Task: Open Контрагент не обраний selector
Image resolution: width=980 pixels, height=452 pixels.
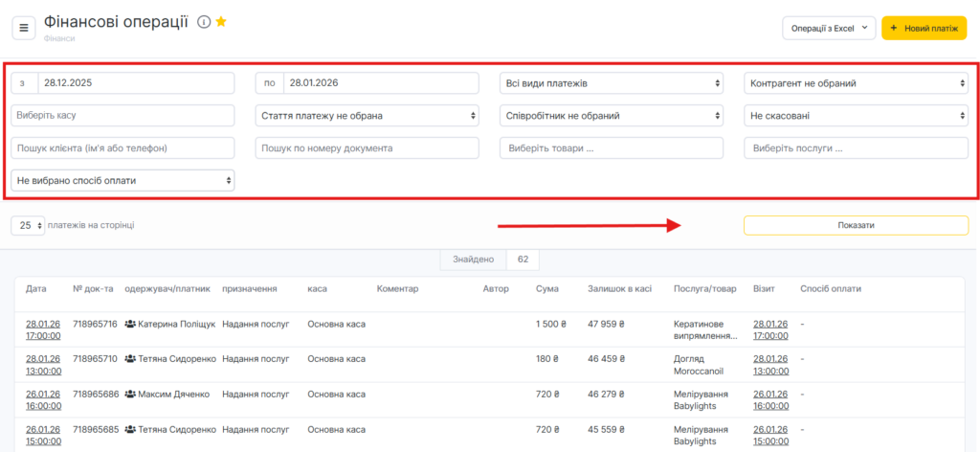Action: tap(857, 83)
